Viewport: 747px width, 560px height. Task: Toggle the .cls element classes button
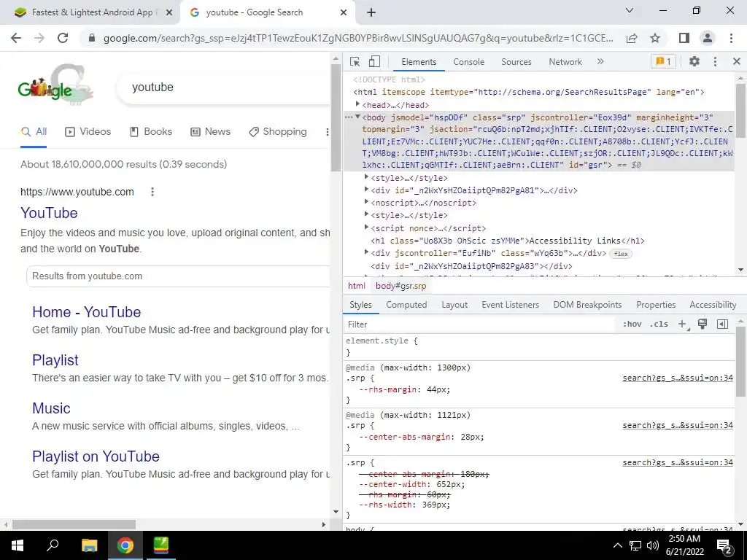pyautogui.click(x=659, y=324)
